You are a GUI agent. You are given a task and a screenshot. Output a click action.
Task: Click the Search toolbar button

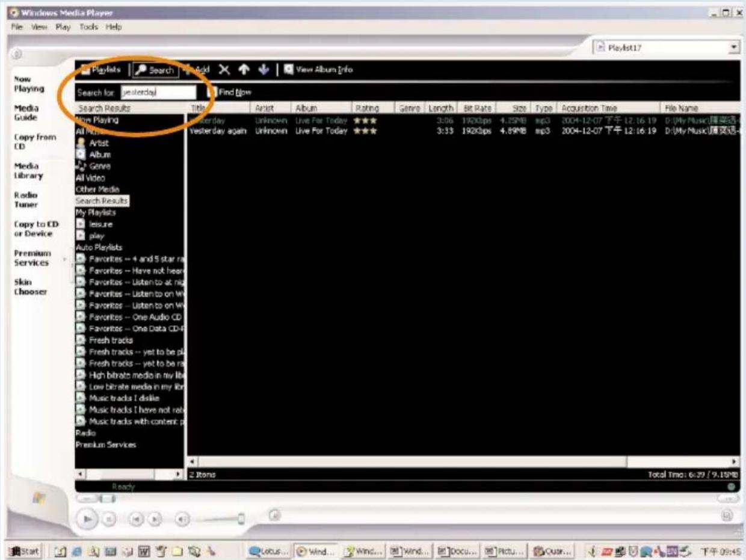pos(155,70)
